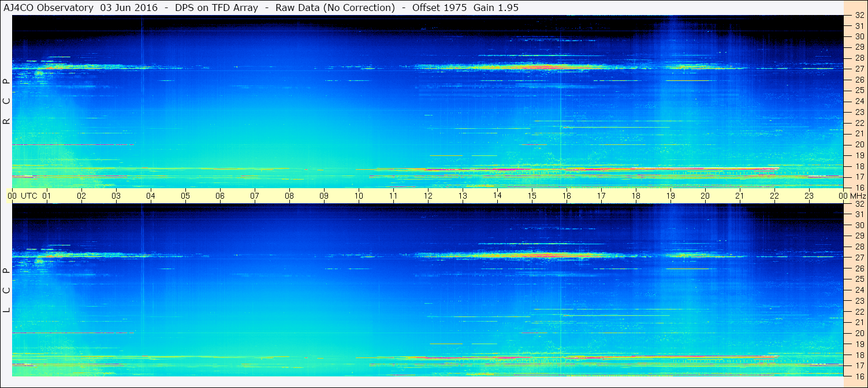This screenshot has height=388, width=868.
Task: Click the 08 hour tick label
Action: point(289,196)
